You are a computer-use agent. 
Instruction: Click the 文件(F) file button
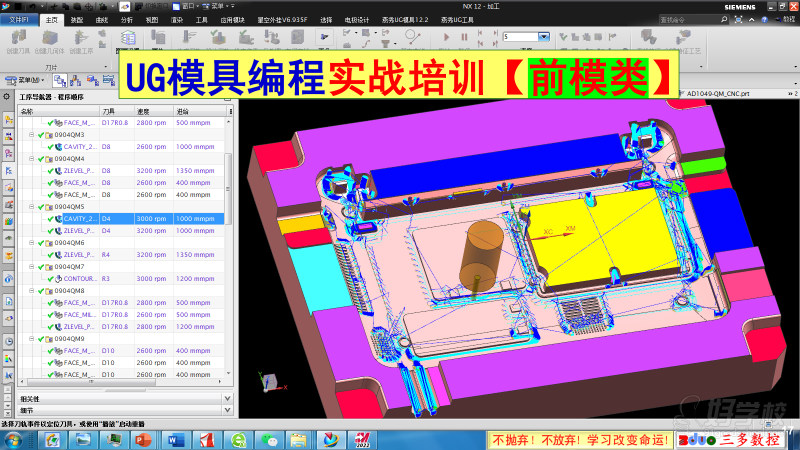tap(21, 19)
